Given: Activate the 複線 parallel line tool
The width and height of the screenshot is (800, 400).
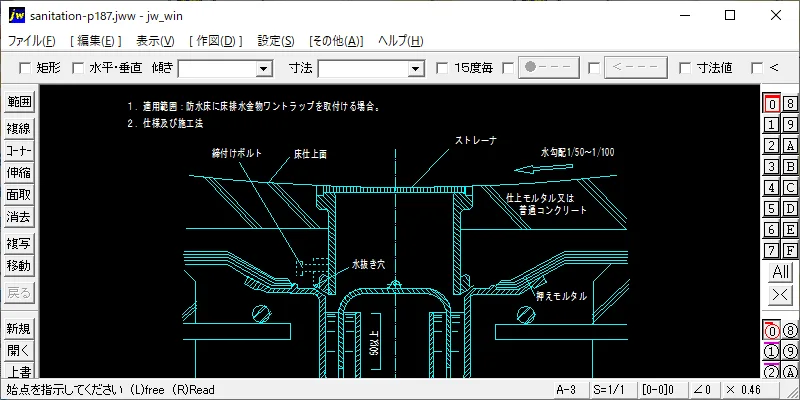Looking at the screenshot, I should tap(19, 129).
